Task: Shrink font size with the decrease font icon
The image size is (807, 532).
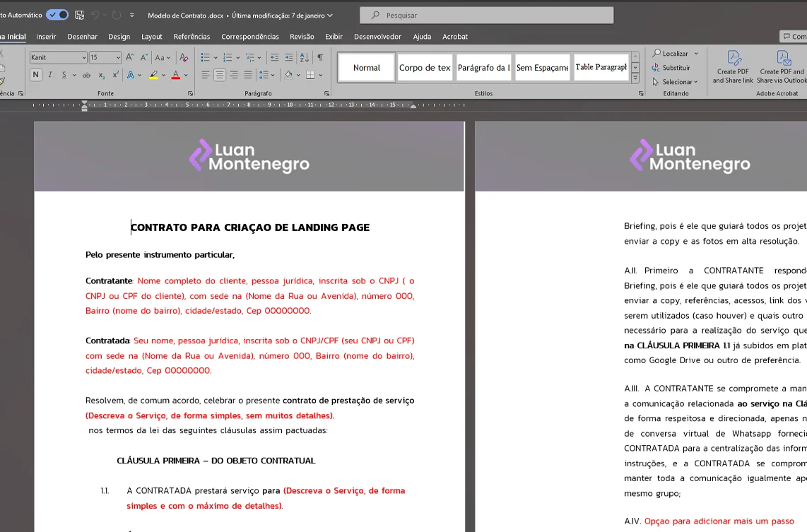Action: pyautogui.click(x=144, y=57)
